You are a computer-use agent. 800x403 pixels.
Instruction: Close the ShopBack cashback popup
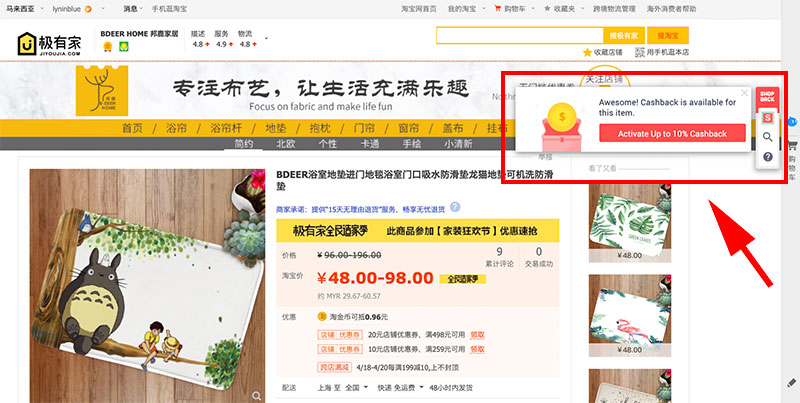(744, 93)
